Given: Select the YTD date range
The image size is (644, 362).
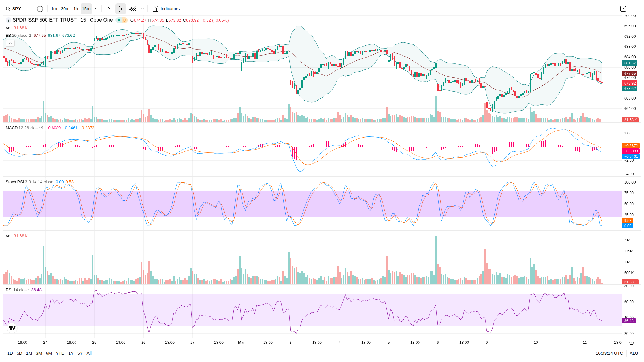Looking at the screenshot, I should (60, 353).
